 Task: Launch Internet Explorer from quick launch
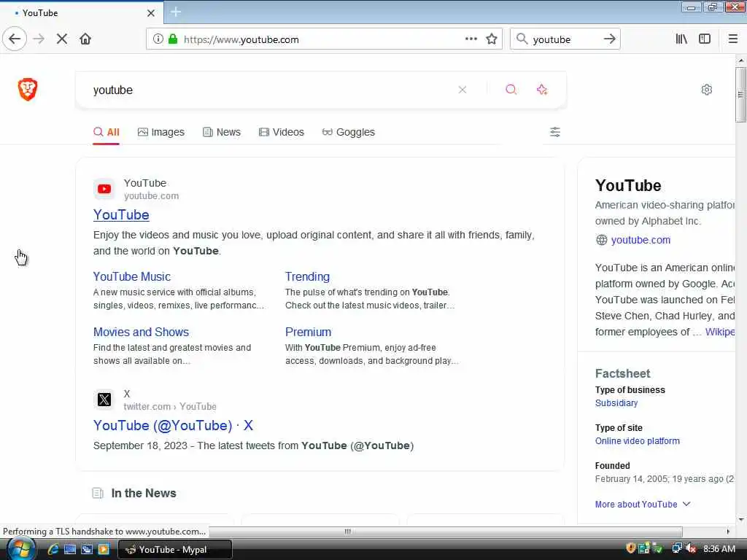click(x=53, y=549)
